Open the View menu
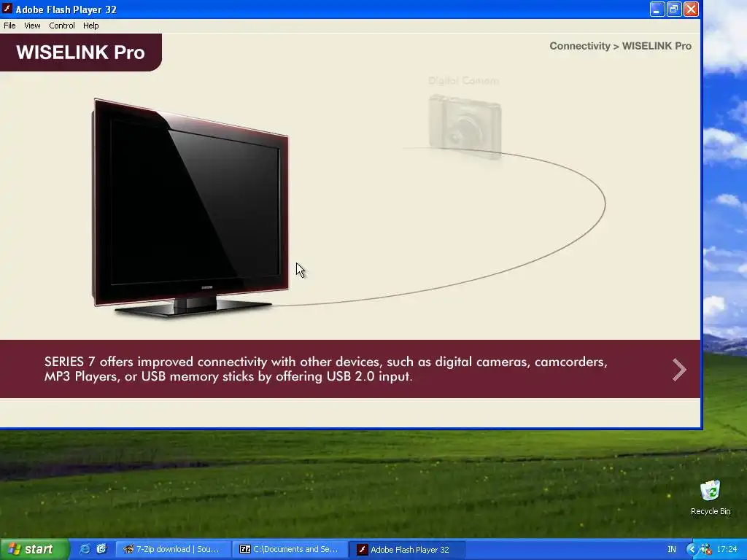The image size is (747, 560). [32, 26]
